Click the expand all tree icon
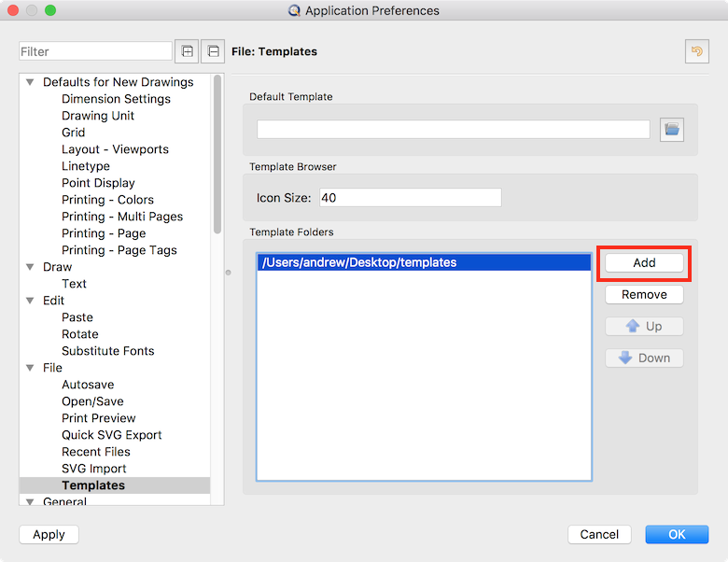 coord(188,51)
